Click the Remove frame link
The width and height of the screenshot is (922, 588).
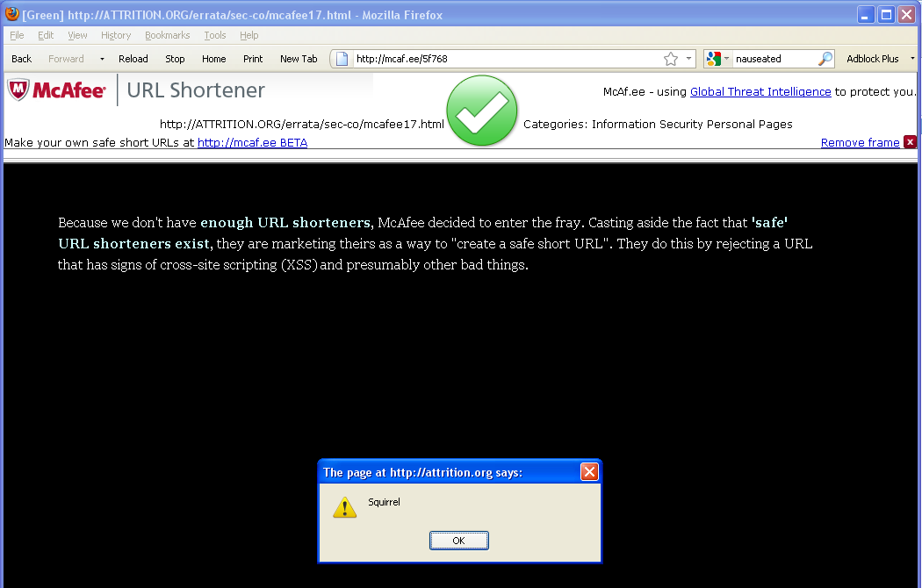click(860, 142)
